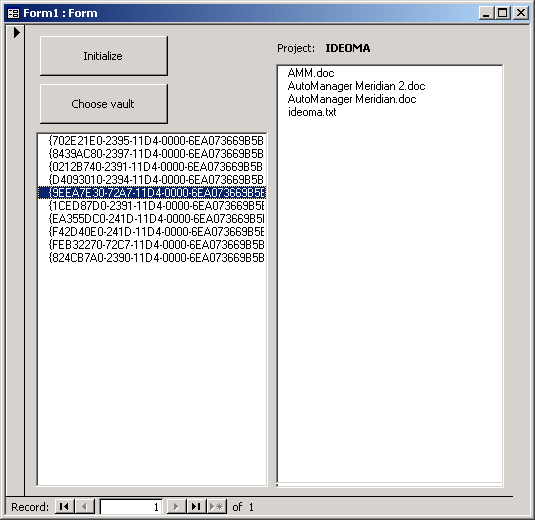This screenshot has width=535, height=520.
Task: Select GUID starting with {D4093010-2394
Action: [x=152, y=179]
